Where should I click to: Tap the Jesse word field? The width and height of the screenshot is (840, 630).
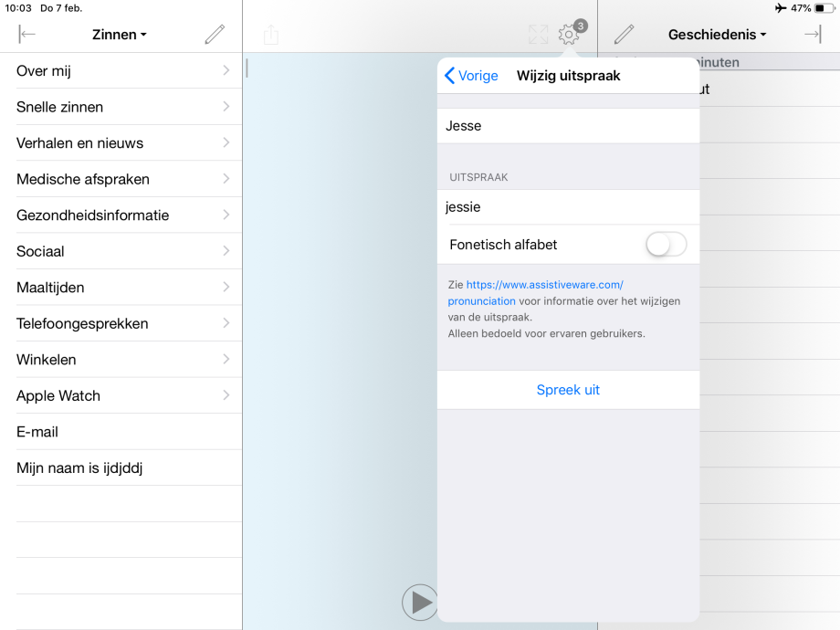point(566,126)
